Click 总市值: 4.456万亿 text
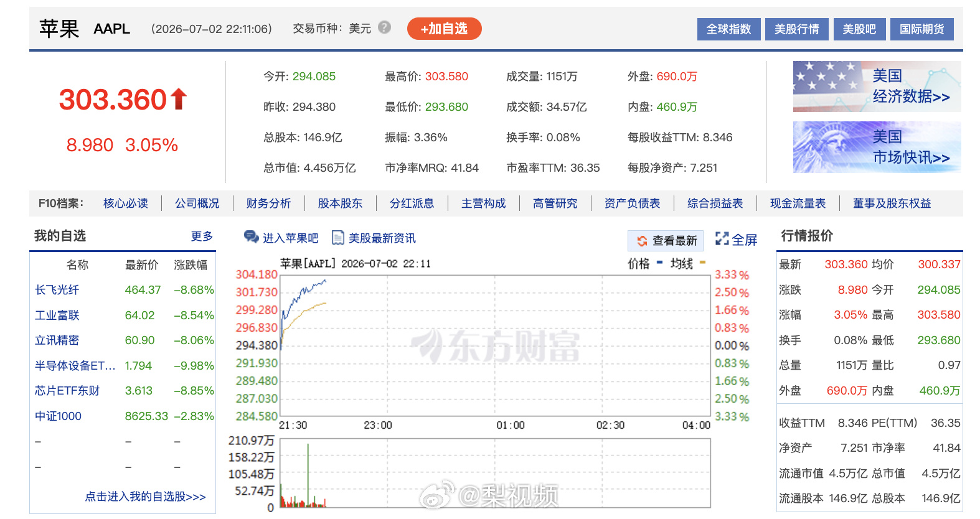 pos(309,168)
